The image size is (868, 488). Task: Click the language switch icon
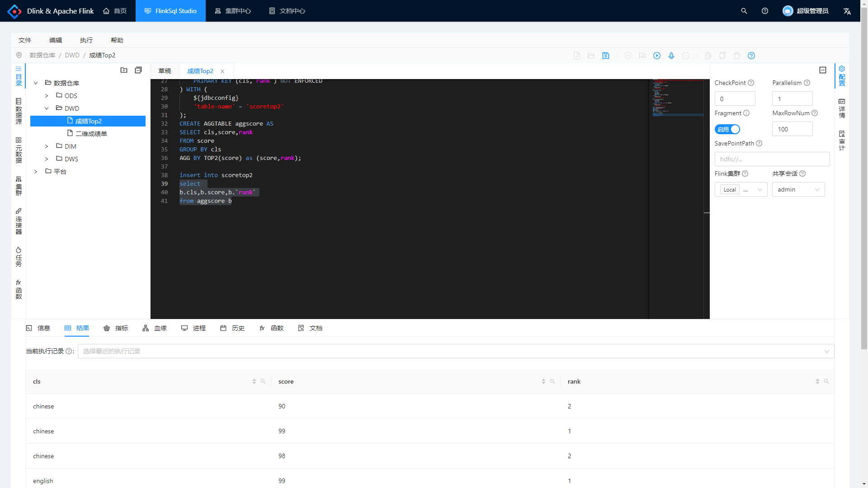pyautogui.click(x=847, y=11)
